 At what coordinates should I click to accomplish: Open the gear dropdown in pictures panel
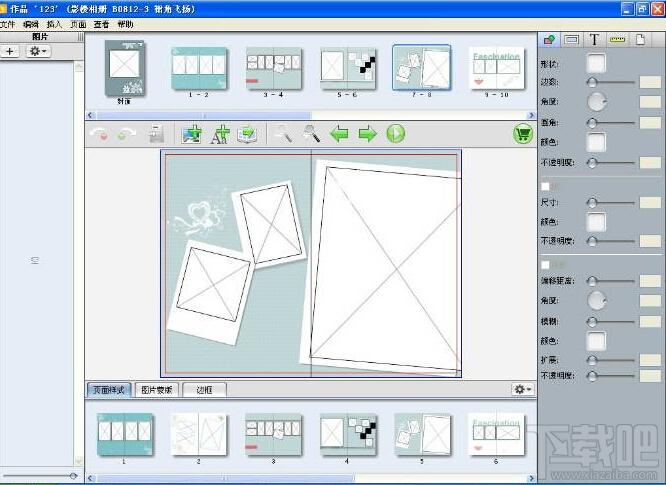pyautogui.click(x=38, y=51)
